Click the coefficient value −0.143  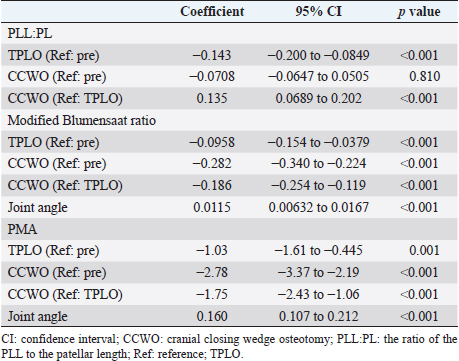click(212, 55)
